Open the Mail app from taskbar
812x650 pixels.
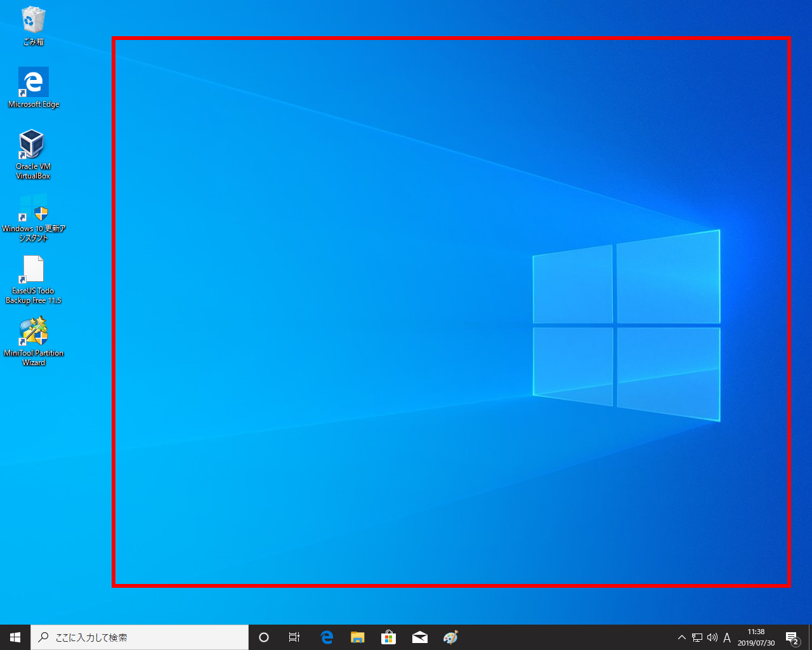(x=419, y=637)
